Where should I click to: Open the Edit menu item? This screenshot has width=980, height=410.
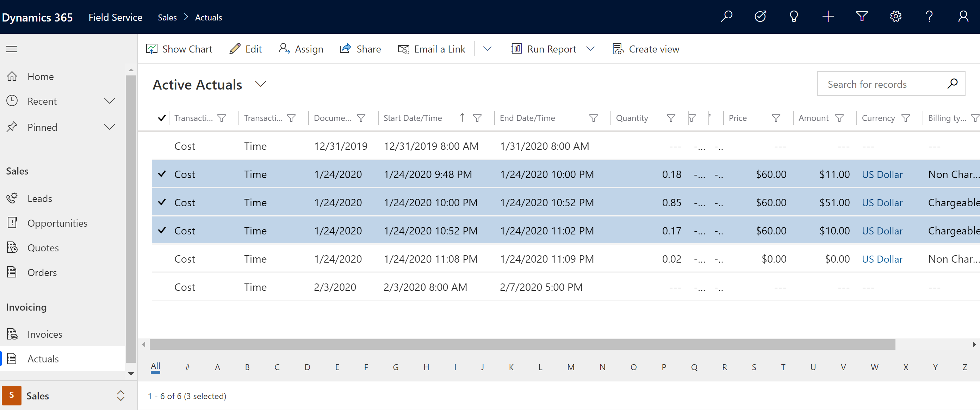point(246,49)
